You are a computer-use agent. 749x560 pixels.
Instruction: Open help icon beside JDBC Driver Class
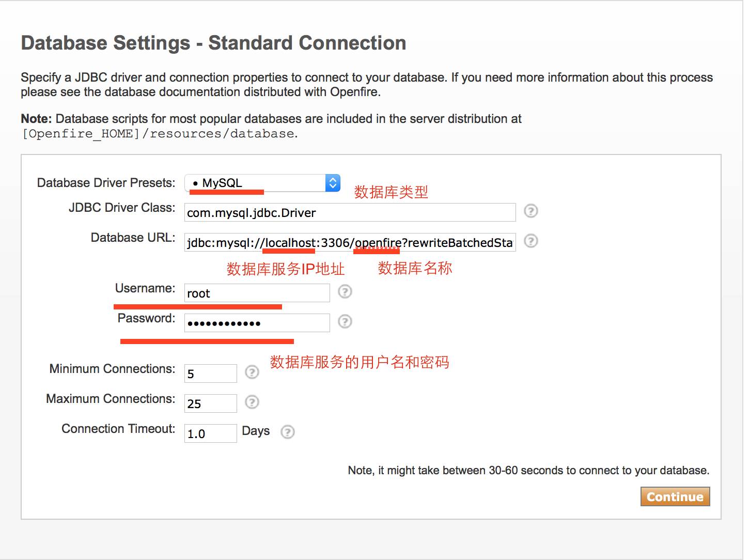530,211
